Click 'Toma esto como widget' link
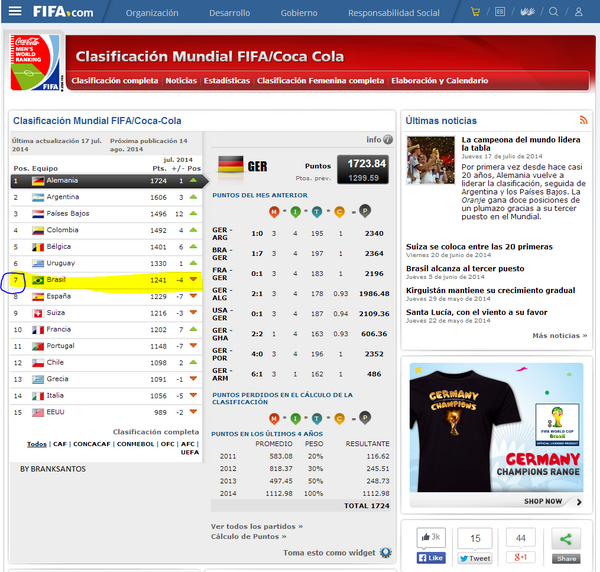 click(329, 552)
